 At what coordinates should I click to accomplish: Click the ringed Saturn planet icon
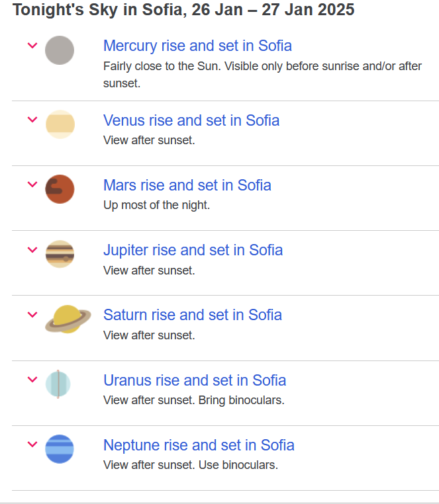point(68,319)
